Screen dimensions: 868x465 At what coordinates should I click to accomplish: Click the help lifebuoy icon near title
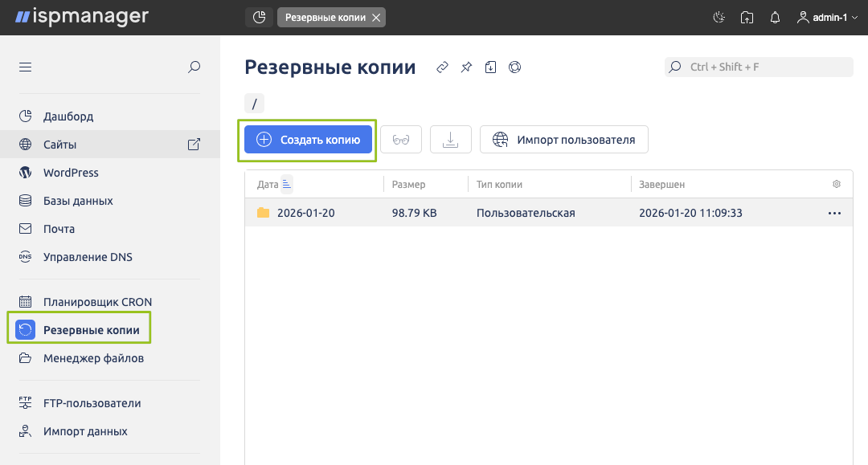click(x=515, y=67)
